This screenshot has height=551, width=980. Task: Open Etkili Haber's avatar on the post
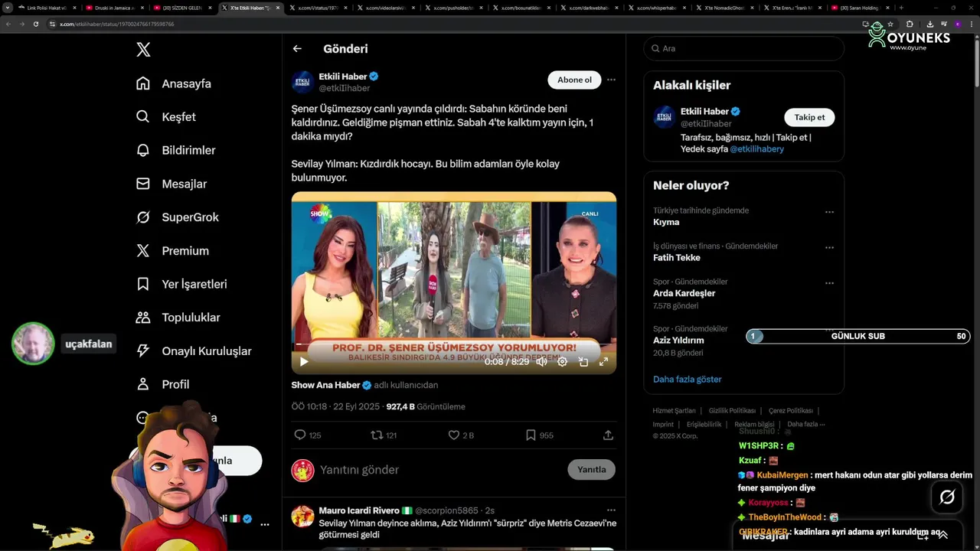click(x=302, y=82)
